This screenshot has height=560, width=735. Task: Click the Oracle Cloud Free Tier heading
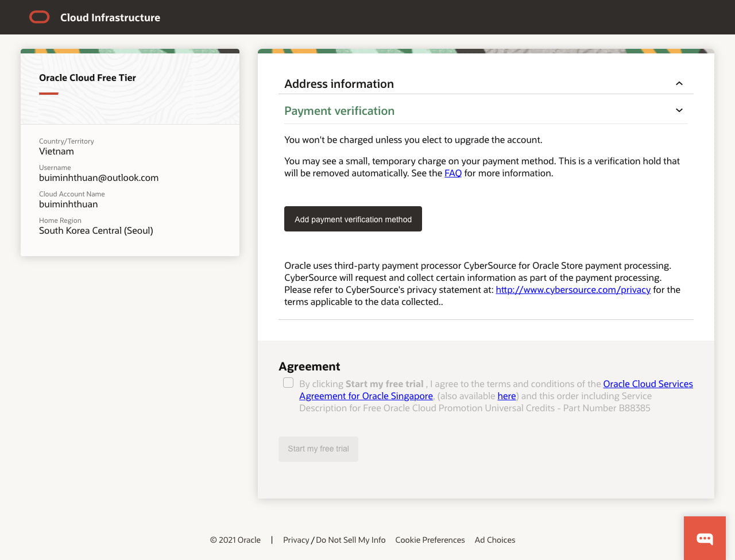(87, 78)
